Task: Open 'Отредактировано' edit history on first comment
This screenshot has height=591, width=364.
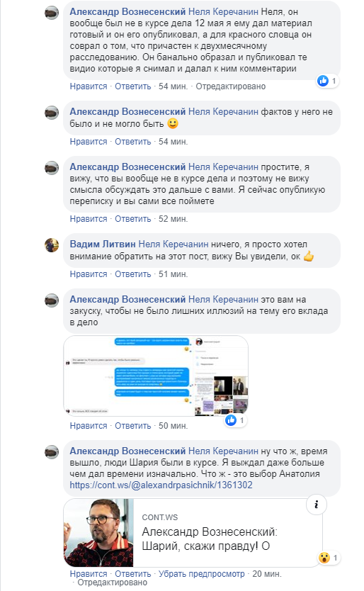Action: click(231, 86)
